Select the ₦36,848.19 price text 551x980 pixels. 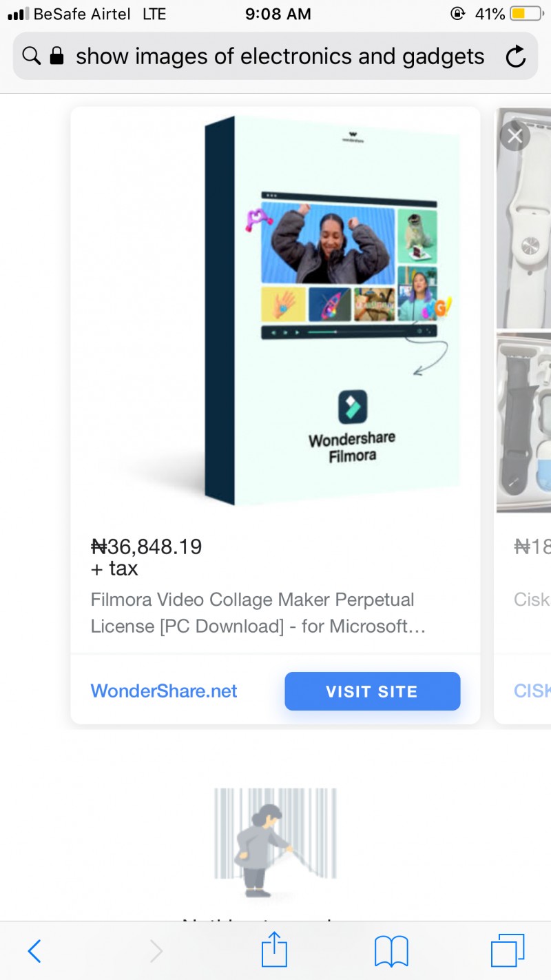tap(147, 547)
